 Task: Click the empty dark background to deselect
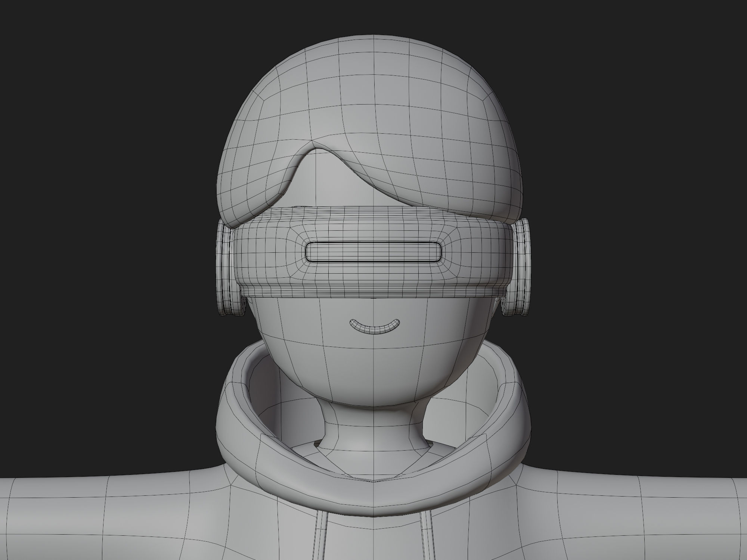(75, 112)
